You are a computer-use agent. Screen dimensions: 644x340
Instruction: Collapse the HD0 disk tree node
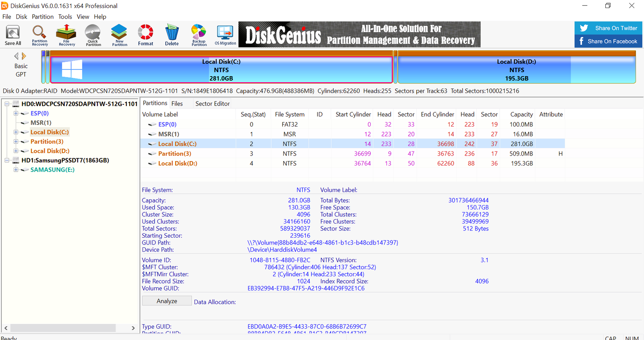click(7, 104)
